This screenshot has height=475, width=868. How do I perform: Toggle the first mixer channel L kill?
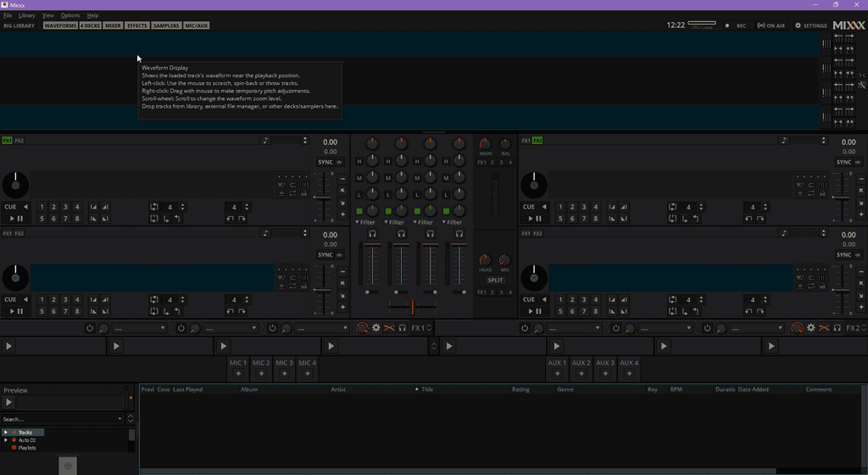[359, 195]
